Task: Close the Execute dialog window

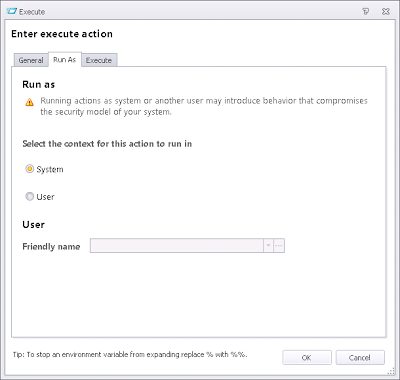Action: coord(386,12)
